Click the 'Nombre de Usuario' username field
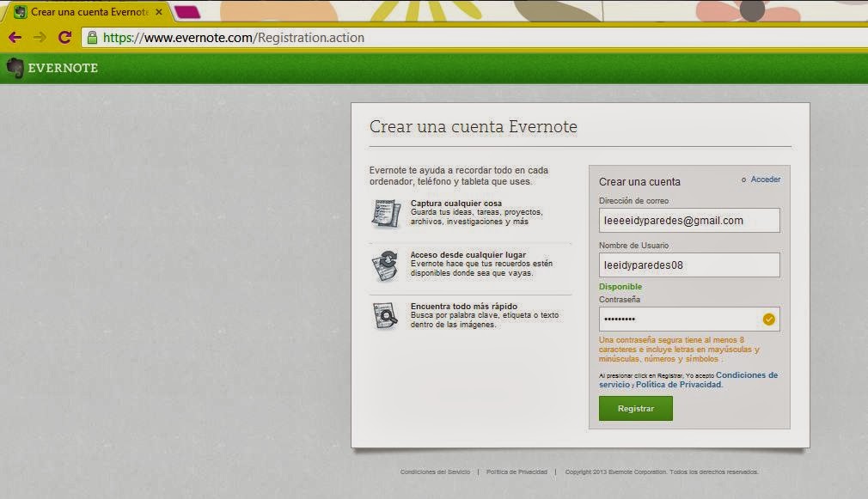 coord(689,265)
